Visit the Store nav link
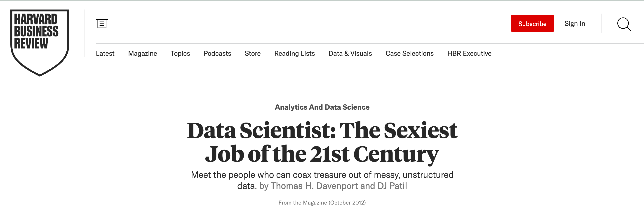 252,53
